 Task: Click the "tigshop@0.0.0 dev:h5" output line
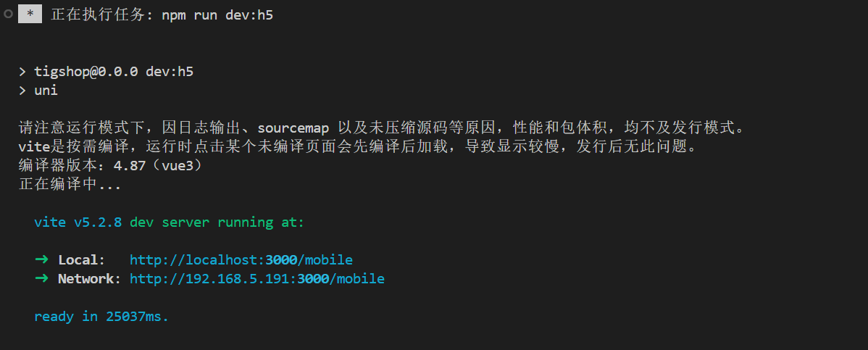114,72
